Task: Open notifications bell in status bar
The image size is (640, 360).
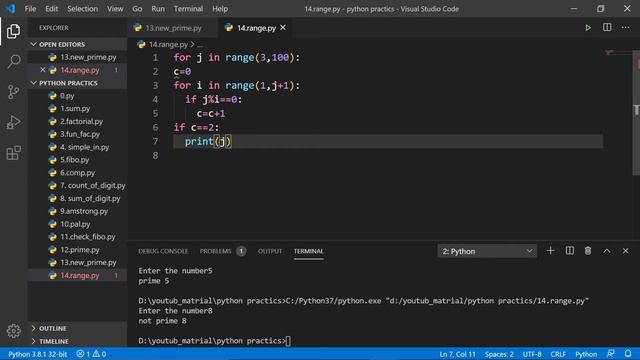Action: [x=628, y=353]
